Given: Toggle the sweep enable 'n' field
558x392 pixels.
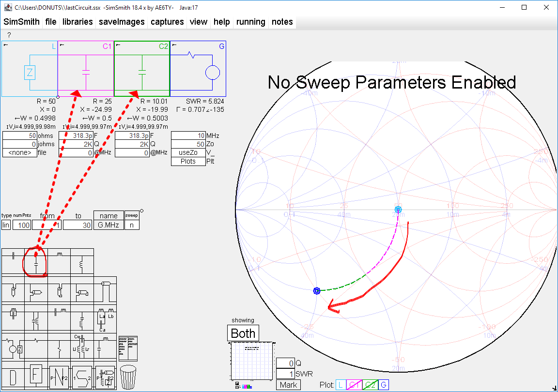Looking at the screenshot, I should 132,225.
